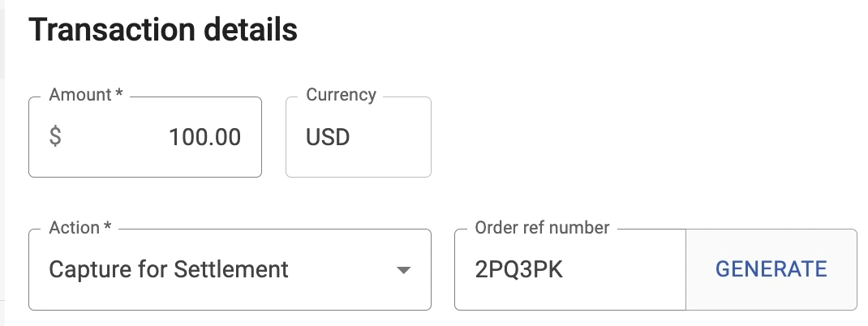This screenshot has height=326, width=868.
Task: Open the Action dropdown
Action: pos(229,269)
